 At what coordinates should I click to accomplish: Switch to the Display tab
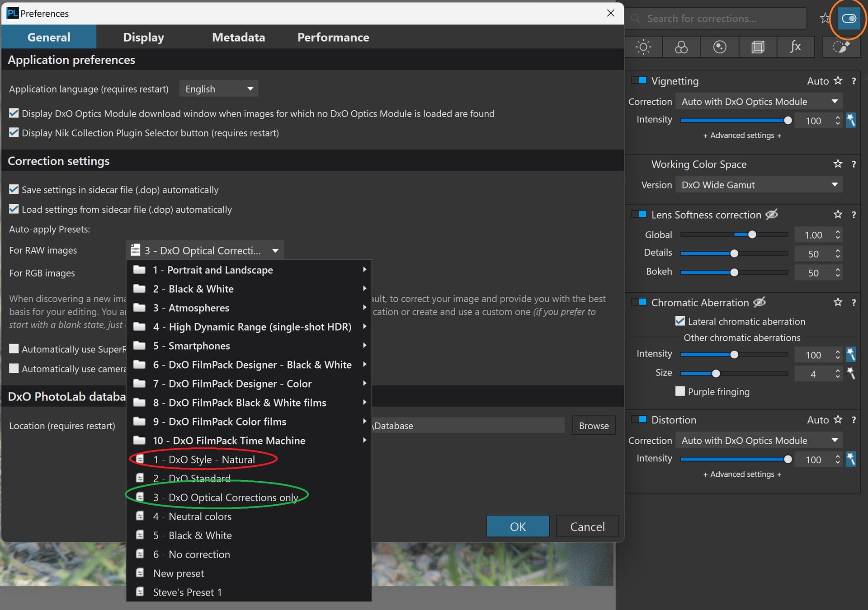click(144, 37)
